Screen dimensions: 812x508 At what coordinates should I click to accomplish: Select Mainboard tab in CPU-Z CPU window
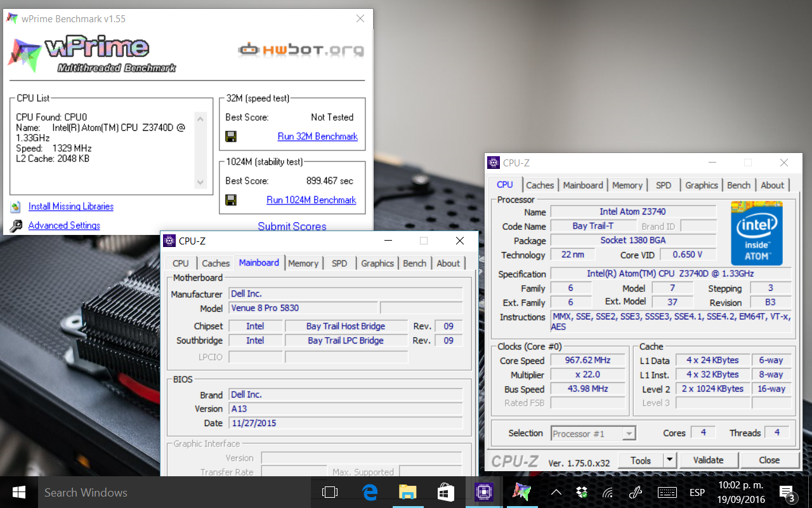click(583, 185)
